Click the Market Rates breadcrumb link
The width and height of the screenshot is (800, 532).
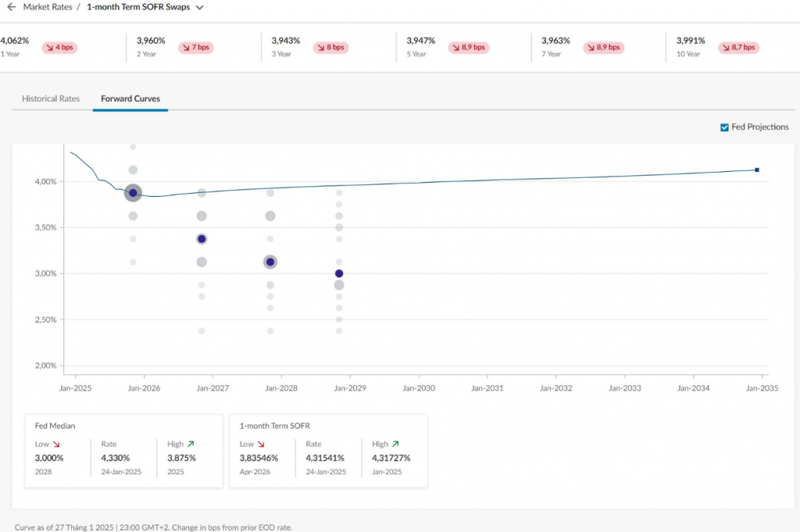point(48,7)
